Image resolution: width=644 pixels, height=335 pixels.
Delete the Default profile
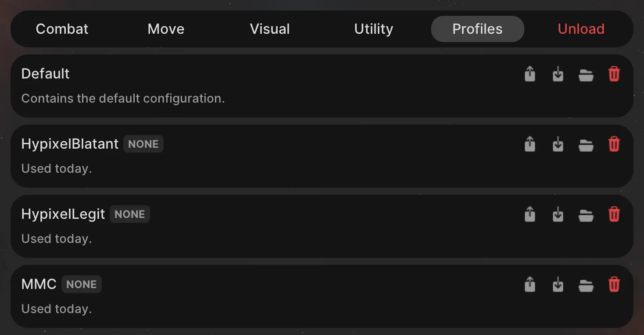614,74
